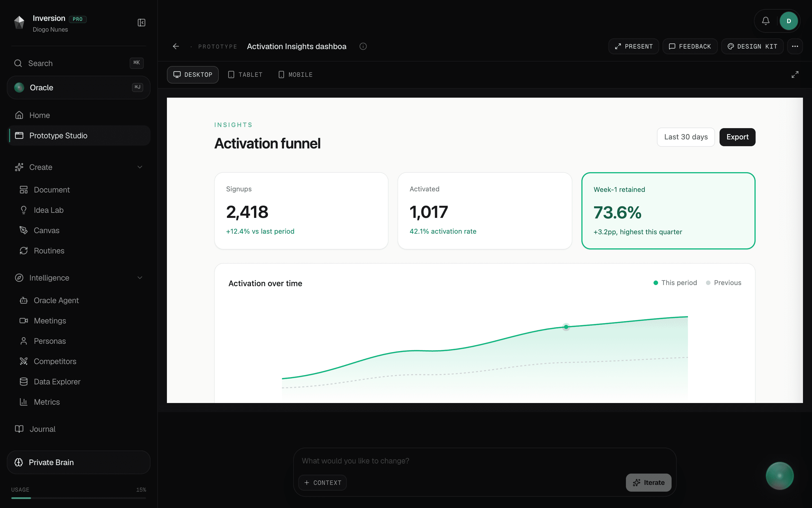Click the Oracle orb icon
Screen dimensions: 812x508
[x=19, y=87]
